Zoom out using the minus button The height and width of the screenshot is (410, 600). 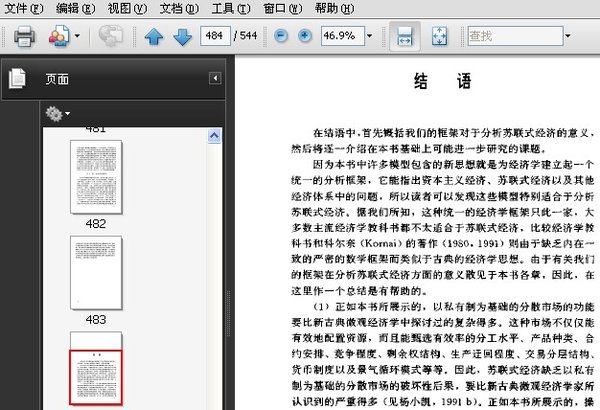(279, 37)
